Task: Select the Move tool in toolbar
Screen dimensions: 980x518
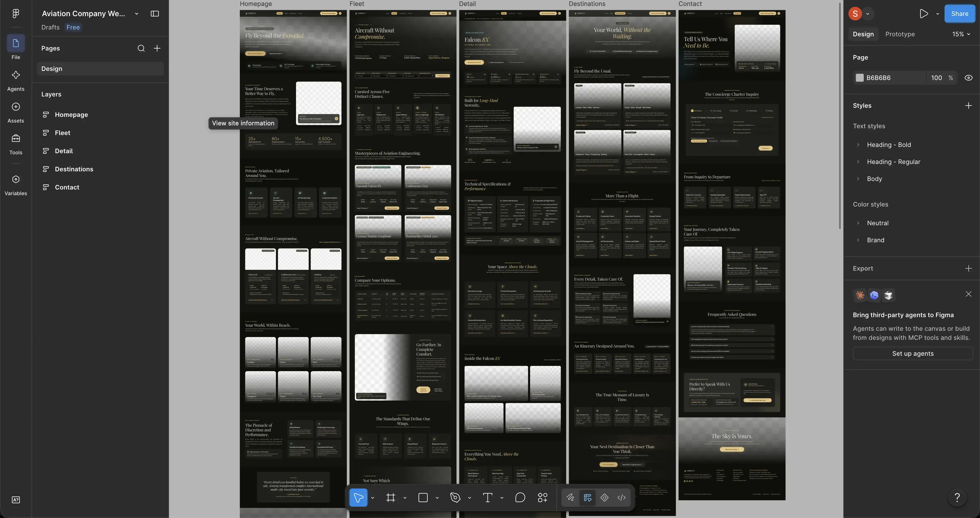Action: 358,498
